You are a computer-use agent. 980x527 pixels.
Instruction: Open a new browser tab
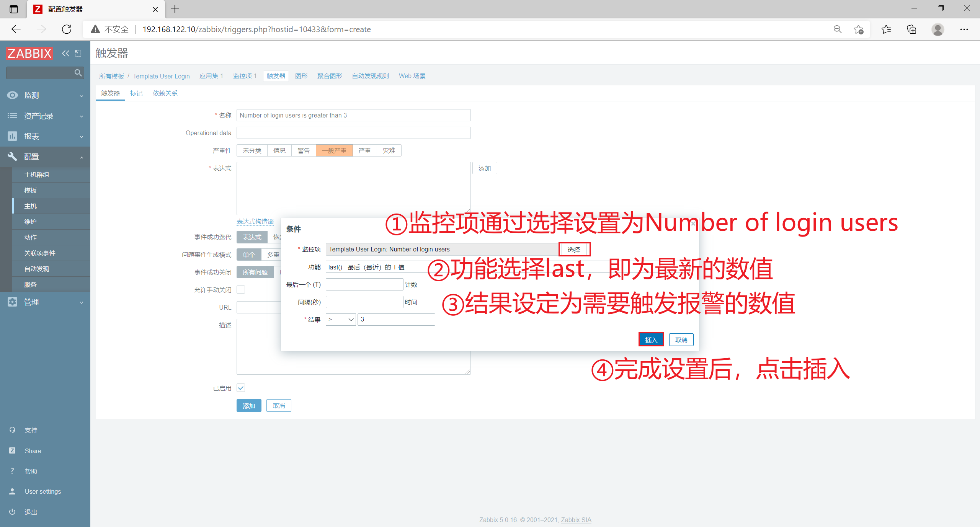tap(175, 9)
